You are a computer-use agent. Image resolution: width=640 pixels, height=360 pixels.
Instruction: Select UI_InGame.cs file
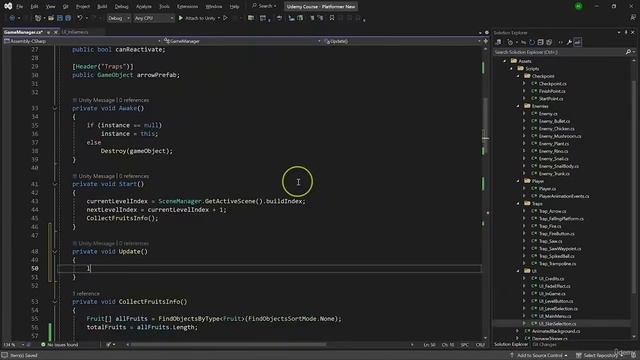pos(552,293)
